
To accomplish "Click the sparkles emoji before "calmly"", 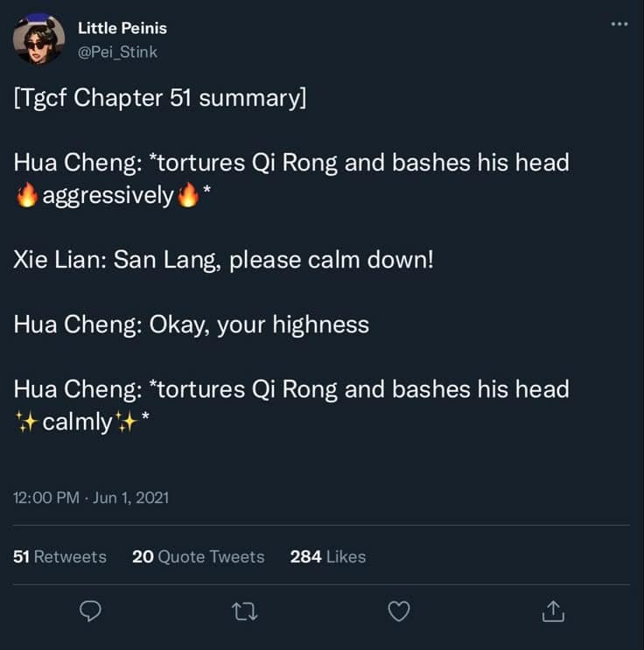I will [26, 423].
